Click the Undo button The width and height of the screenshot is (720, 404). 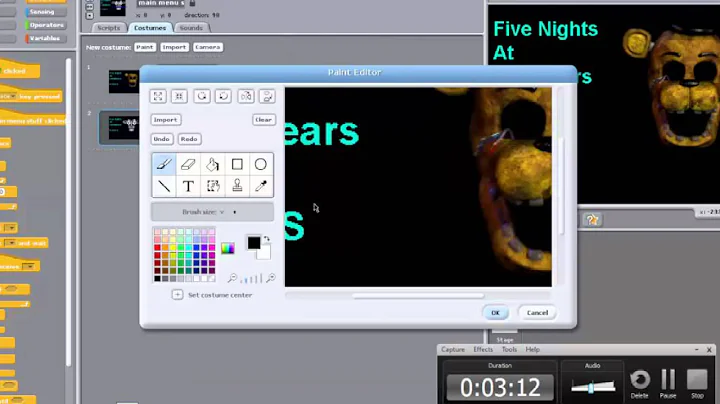[161, 139]
